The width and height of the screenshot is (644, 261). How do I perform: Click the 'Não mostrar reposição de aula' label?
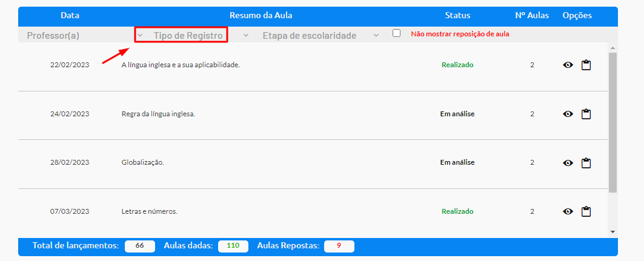[460, 34]
